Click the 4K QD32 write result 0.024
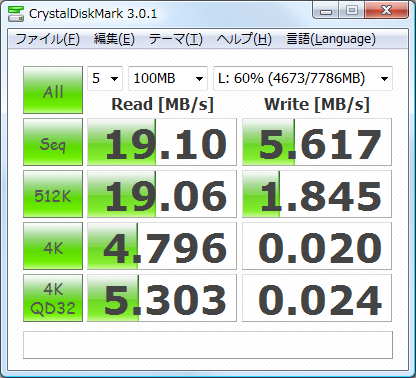The image size is (416, 378). (317, 298)
